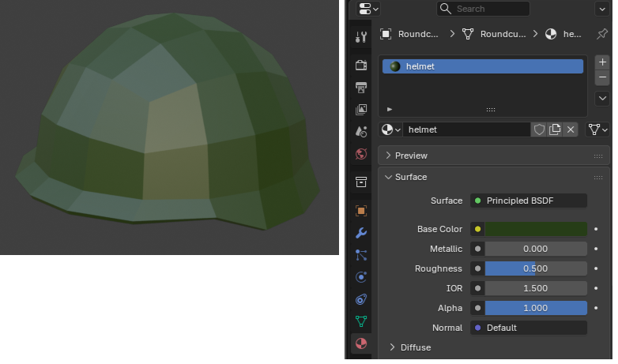
Task: Toggle fake user shield for helmet material
Action: click(540, 129)
